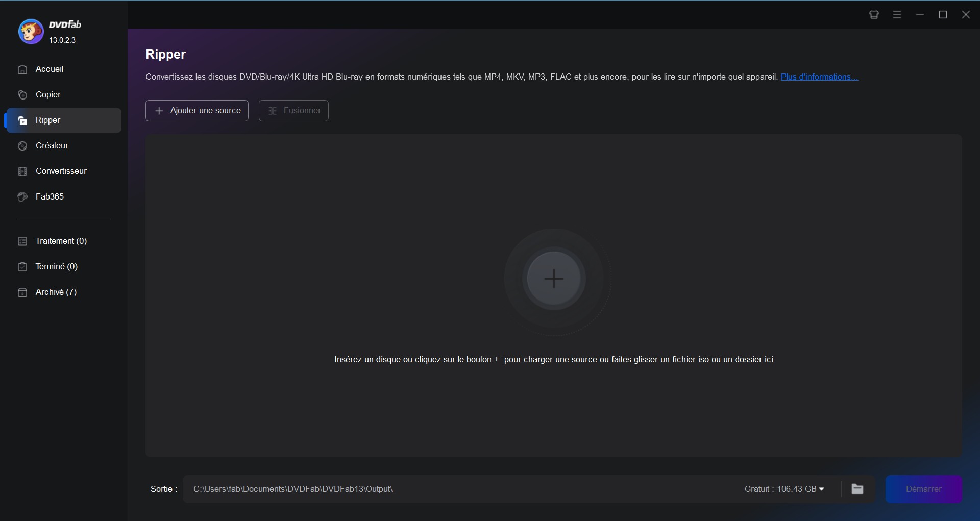
Task: Click the Démarrer start button
Action: (924, 489)
